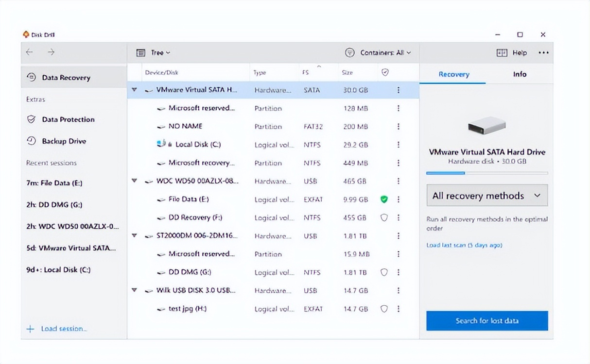Toggle protection shield for DD DMG (G:)
The height and width of the screenshot is (364, 590).
[384, 272]
